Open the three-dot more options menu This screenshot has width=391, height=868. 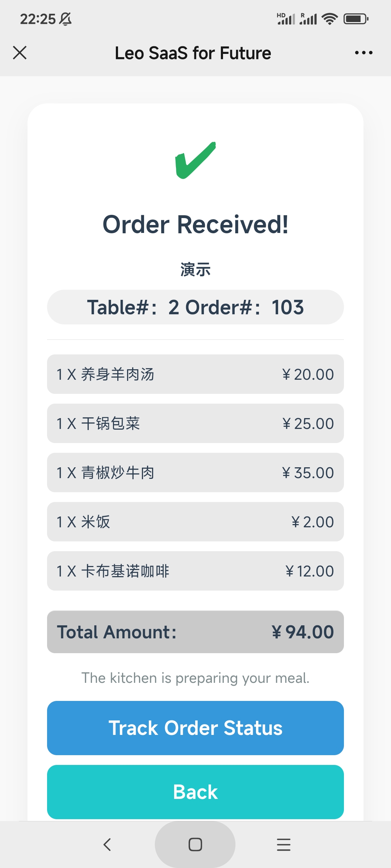[x=363, y=53]
